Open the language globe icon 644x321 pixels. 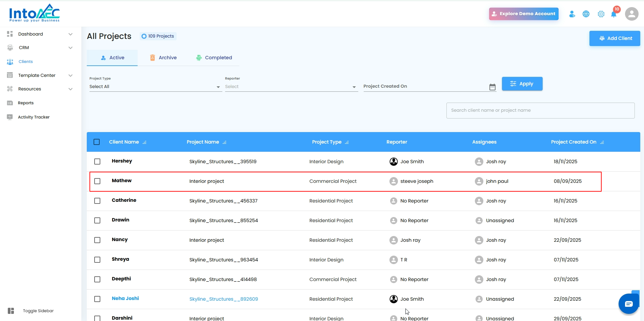click(x=586, y=14)
